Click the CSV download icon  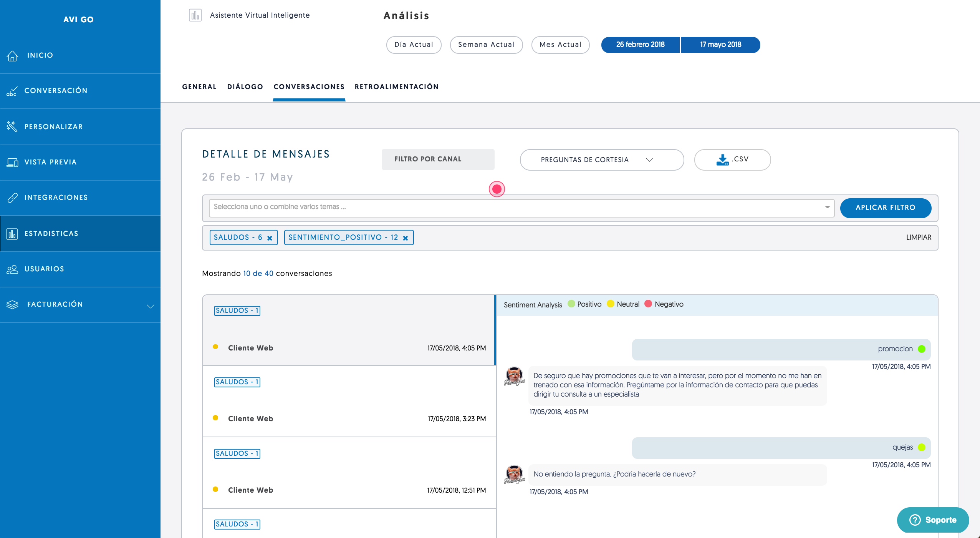(722, 159)
